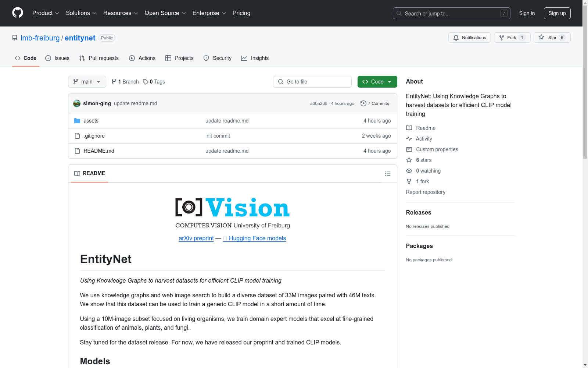588x368 pixels.
Task: Click the star icon beside '6 stars'
Action: pos(409,160)
